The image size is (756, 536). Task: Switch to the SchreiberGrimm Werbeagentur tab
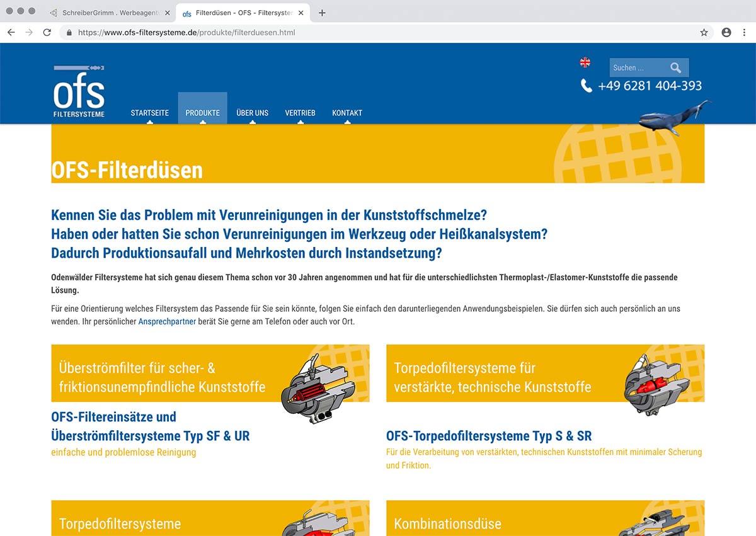point(107,13)
